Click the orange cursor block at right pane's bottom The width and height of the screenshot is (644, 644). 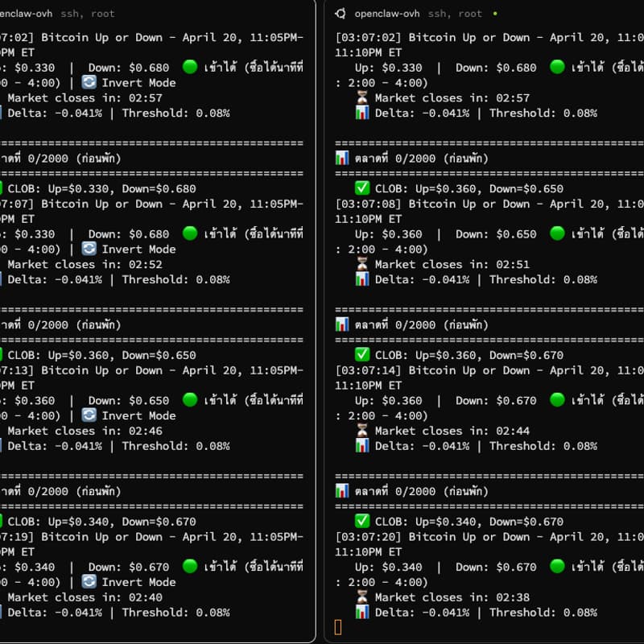(338, 627)
